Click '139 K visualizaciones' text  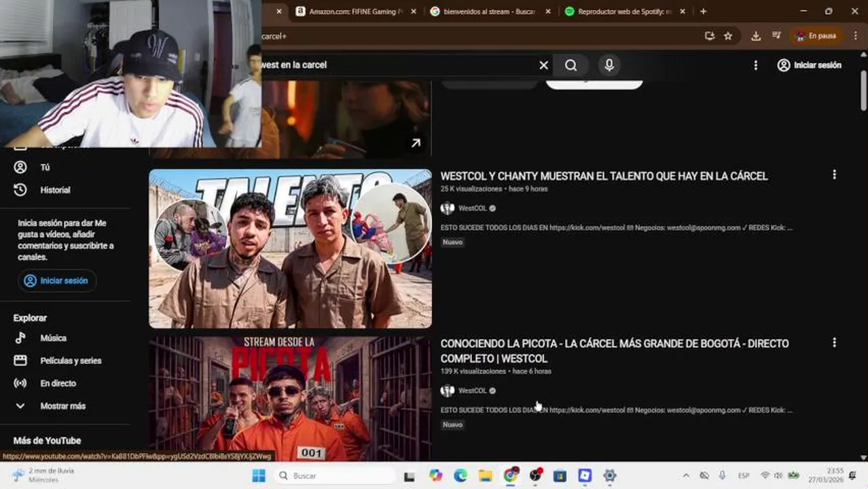(x=473, y=372)
